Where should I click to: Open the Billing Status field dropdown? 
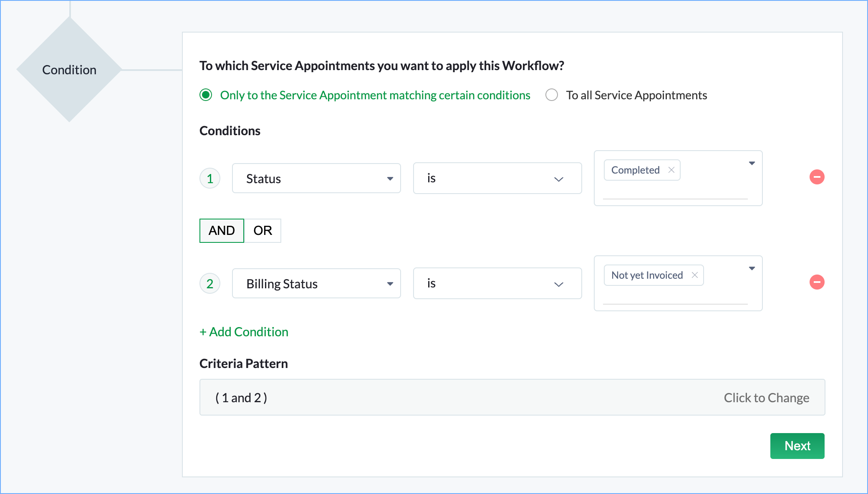(x=316, y=284)
